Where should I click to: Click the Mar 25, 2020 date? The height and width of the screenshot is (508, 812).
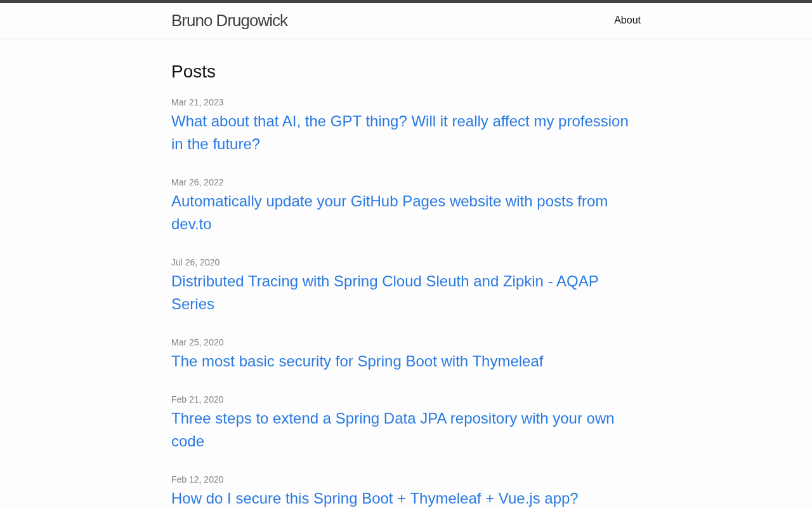197,342
